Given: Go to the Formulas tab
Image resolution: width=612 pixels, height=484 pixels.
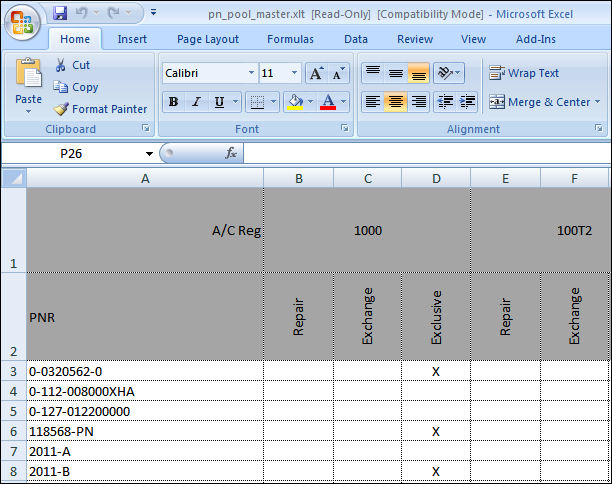Looking at the screenshot, I should pos(290,39).
